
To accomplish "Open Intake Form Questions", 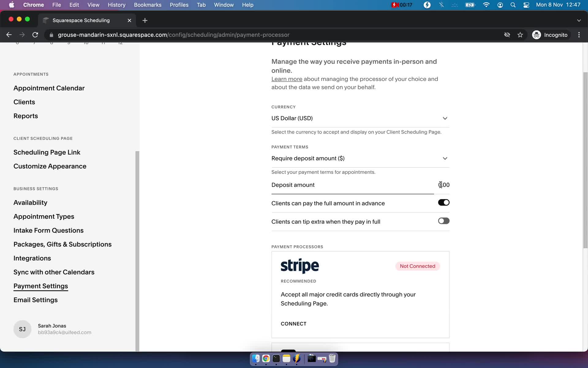I will click(x=48, y=230).
